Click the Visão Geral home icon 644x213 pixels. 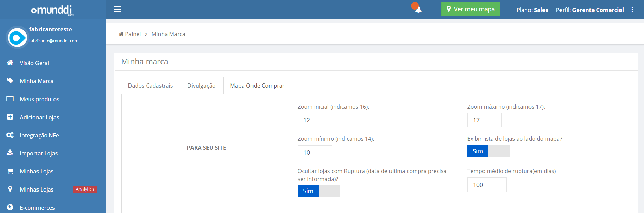[x=10, y=63]
